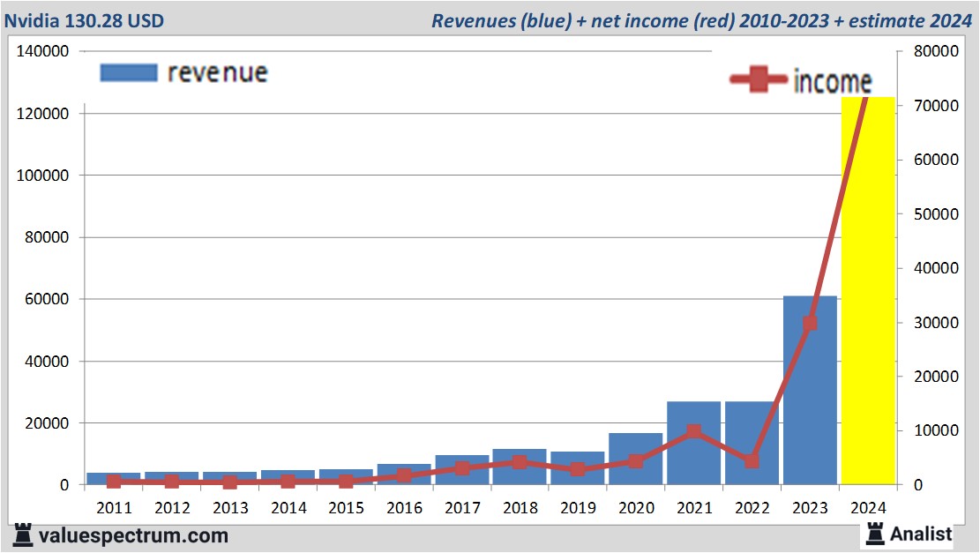Screen dimensions: 980x553
Task: Click the red income marker for 2023
Action: coord(810,324)
